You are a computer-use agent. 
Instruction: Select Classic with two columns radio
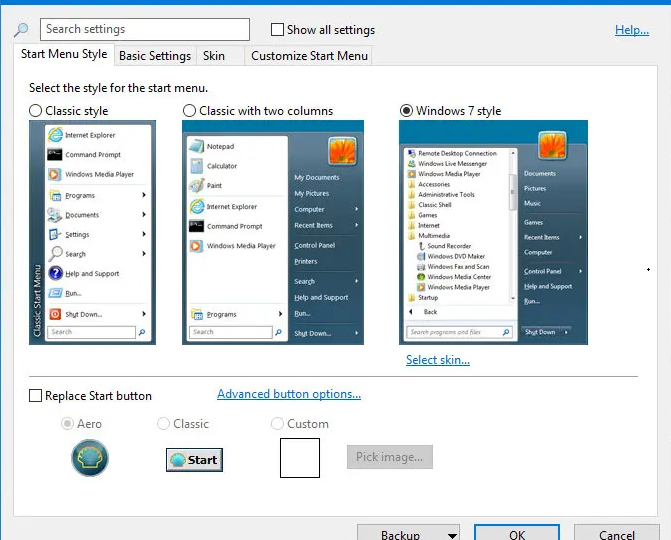tap(189, 111)
